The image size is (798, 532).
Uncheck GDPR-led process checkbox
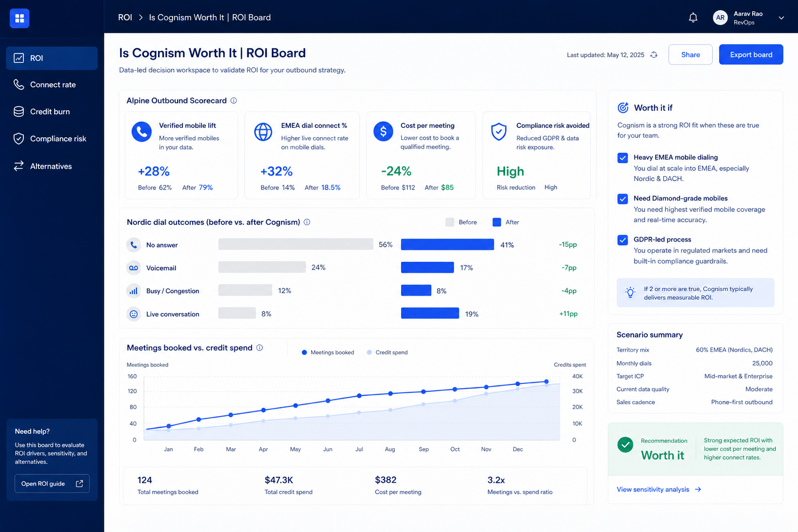click(x=622, y=240)
